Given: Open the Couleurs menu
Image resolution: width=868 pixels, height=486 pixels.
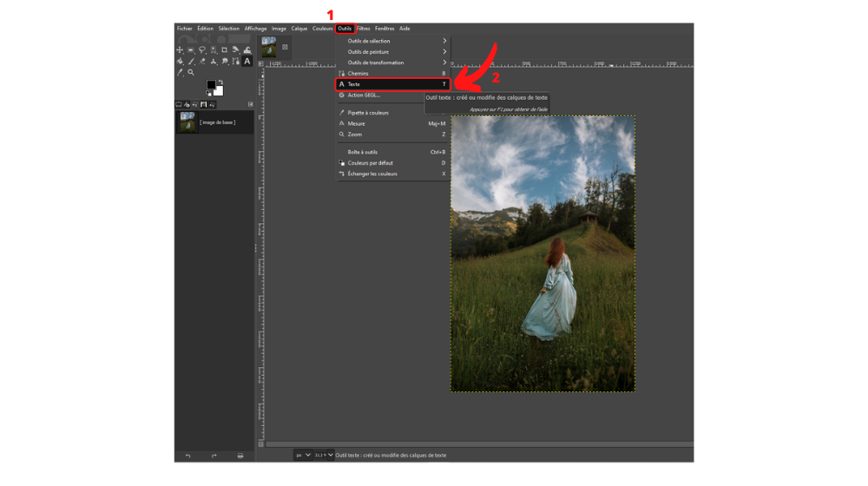Looking at the screenshot, I should point(322,29).
